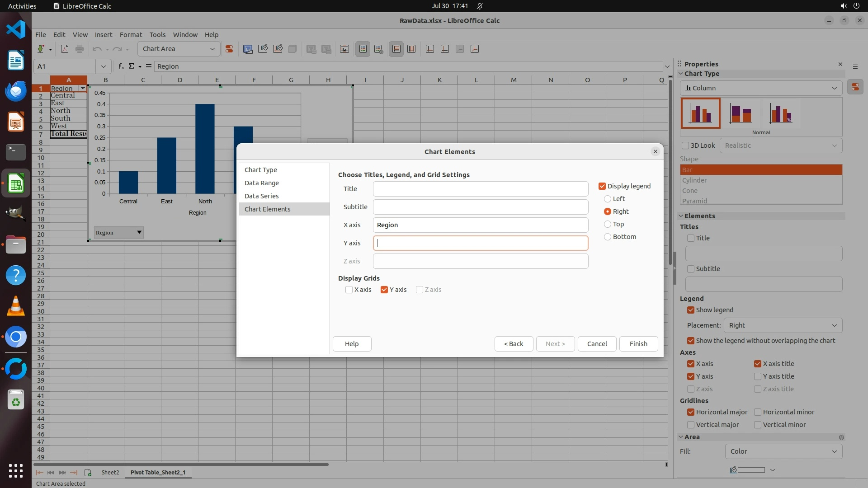This screenshot has height=488, width=868.
Task: Click the Print icon in the toolbar
Action: pos(80,49)
